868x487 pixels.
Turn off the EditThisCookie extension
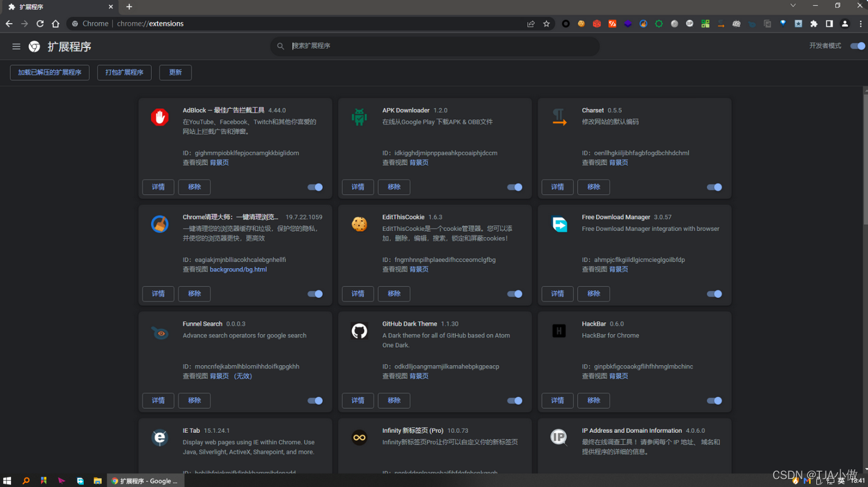point(514,294)
